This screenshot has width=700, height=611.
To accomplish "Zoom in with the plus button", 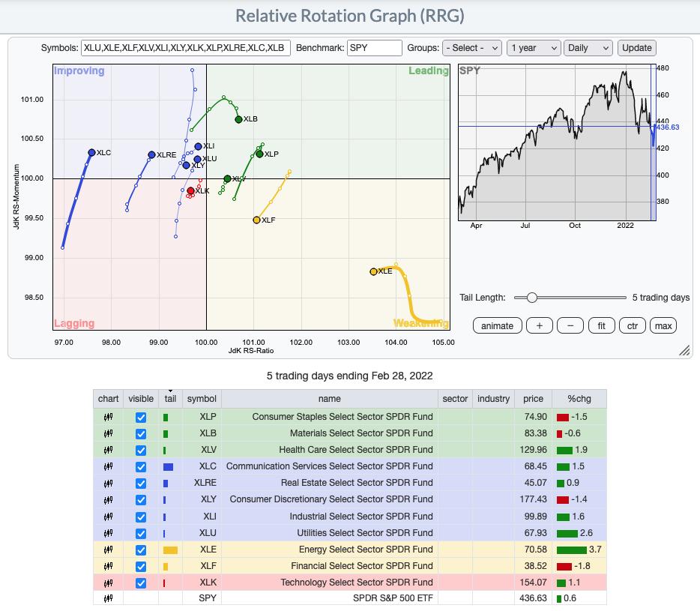I will pos(540,326).
